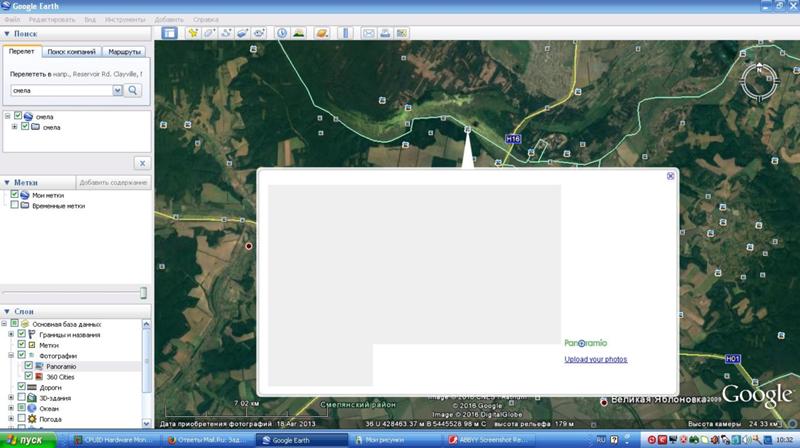Collapse the Поиск panel
800x448 pixels.
7,34
